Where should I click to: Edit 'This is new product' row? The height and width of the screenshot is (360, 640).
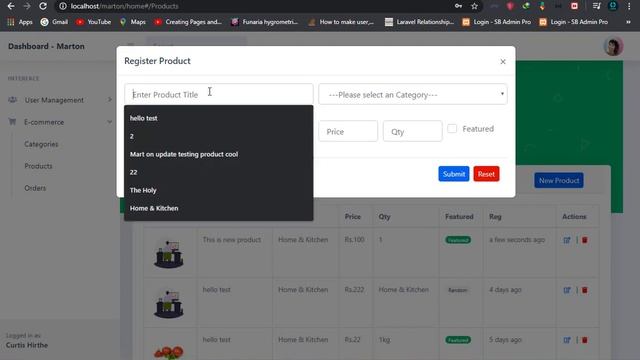coord(567,240)
